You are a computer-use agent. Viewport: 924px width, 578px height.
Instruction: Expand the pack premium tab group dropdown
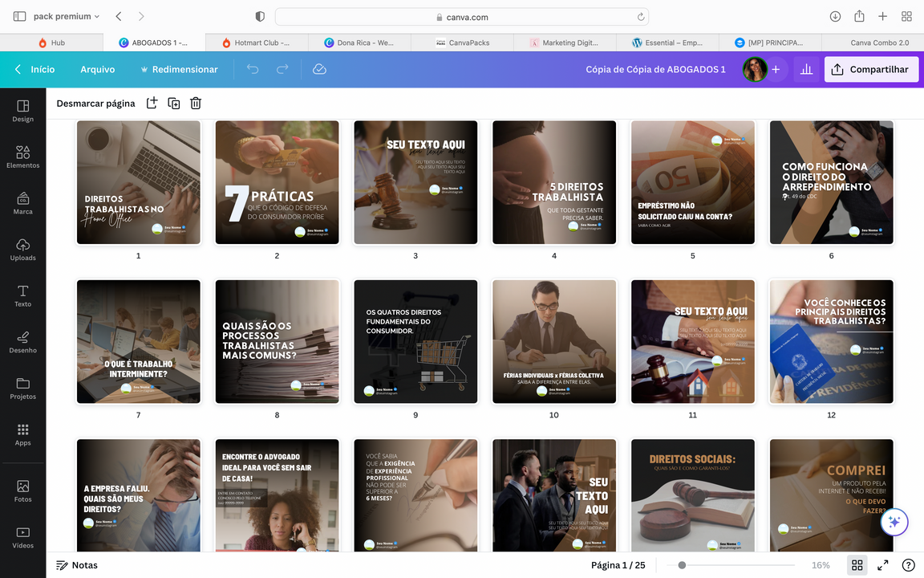(x=97, y=17)
